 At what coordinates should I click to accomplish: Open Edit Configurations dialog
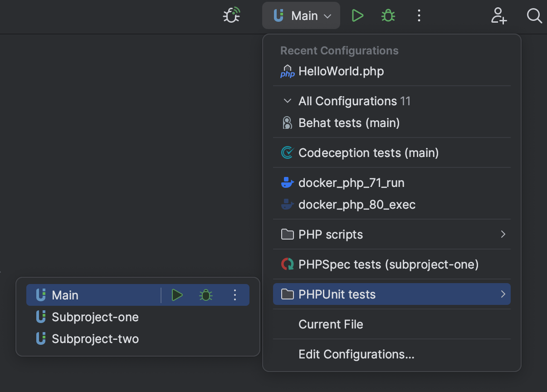click(357, 354)
